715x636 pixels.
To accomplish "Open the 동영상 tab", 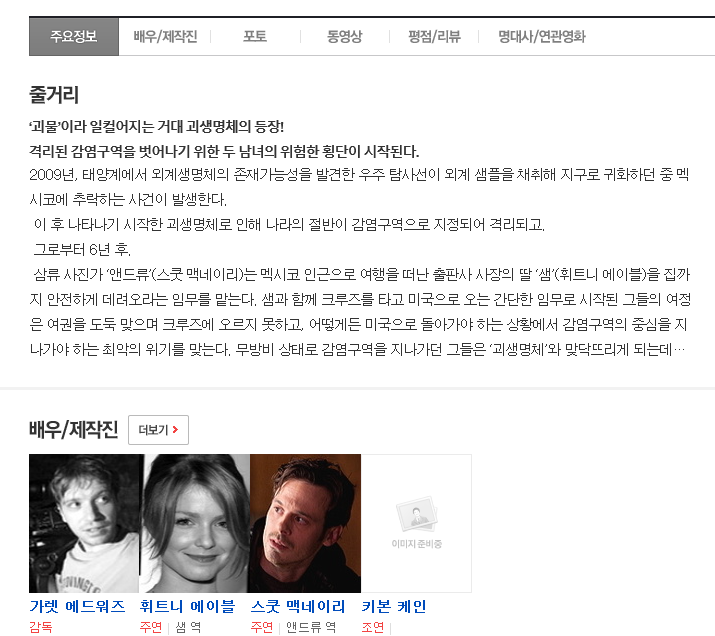I will tap(344, 36).
